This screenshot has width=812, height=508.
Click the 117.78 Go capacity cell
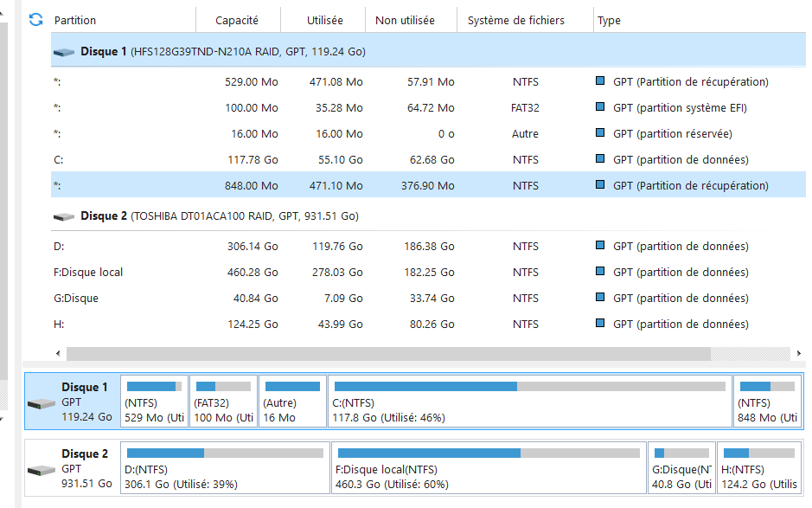click(x=253, y=159)
